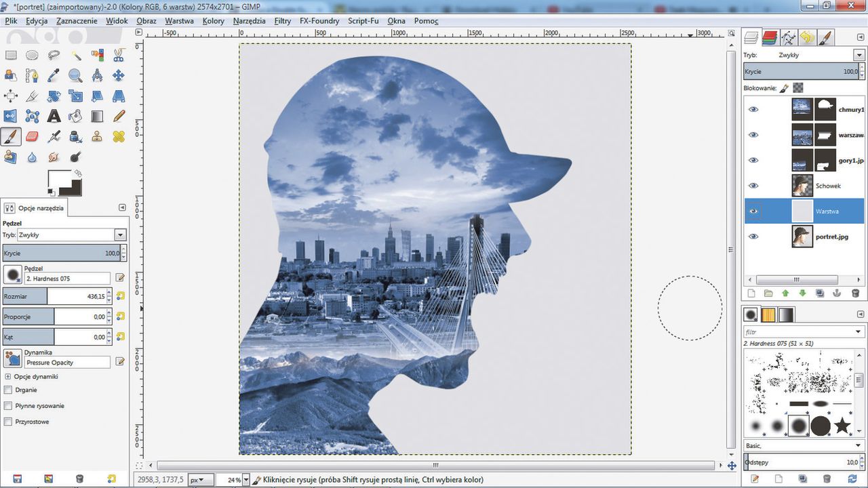Anchor the floating layer
This screenshot has width=868, height=488.
[x=837, y=293]
